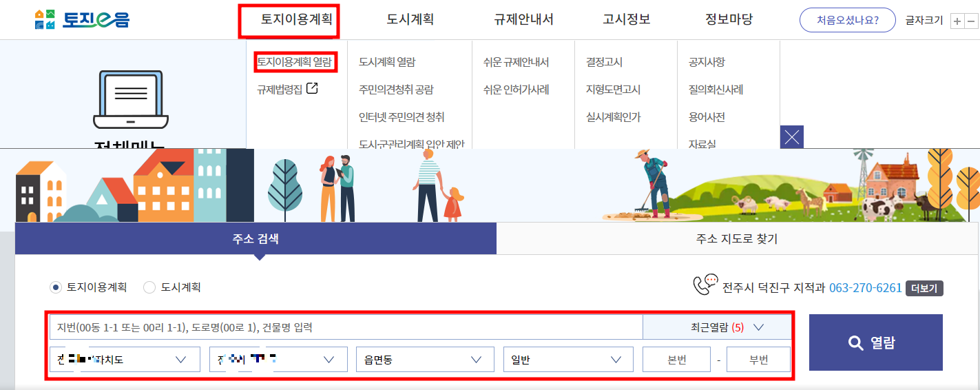Open 쉬운 인허가사례 link
The height and width of the screenshot is (390, 980).
[x=516, y=90]
